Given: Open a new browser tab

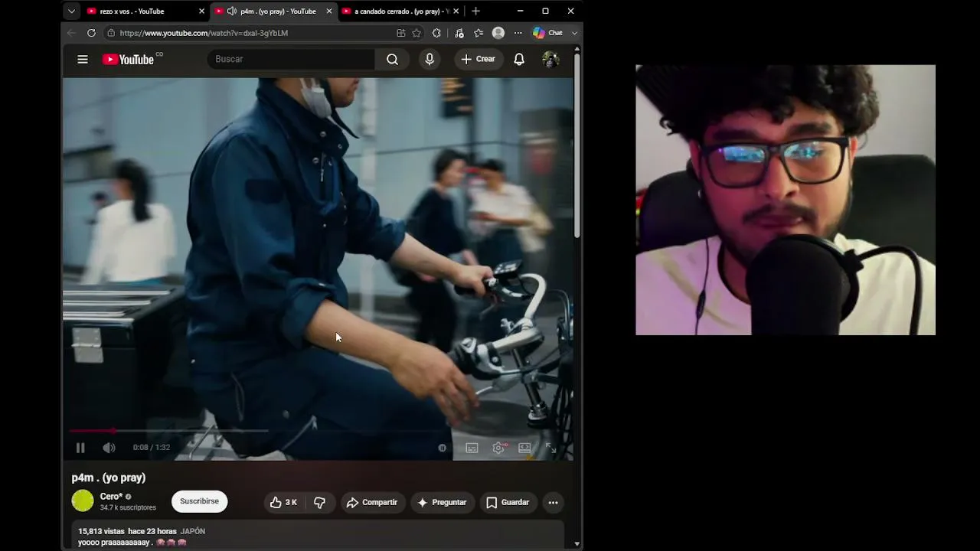Looking at the screenshot, I should coord(475,11).
